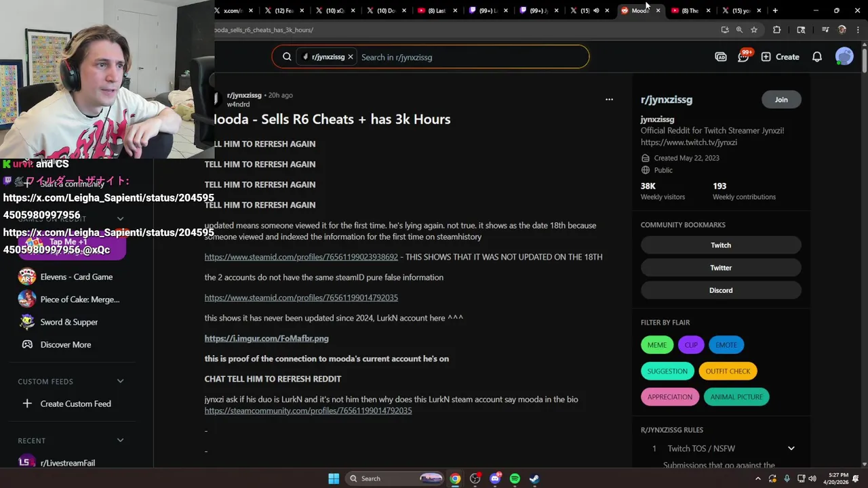The height and width of the screenshot is (488, 868).
Task: Filter posts by ANIMAL PICTURE flair
Action: click(x=736, y=397)
